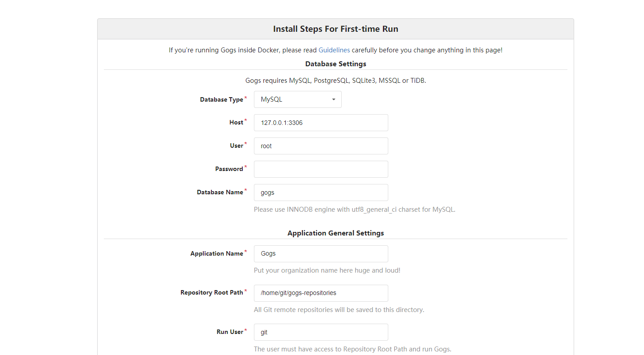Select the Database Name field showing gogs

coord(321,192)
